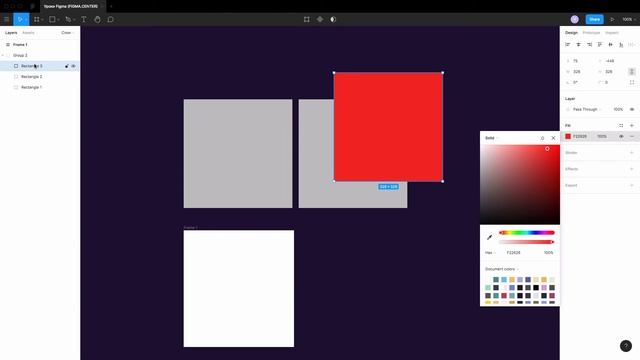Add an export setting with plus button
640x360 pixels.
coord(632,185)
